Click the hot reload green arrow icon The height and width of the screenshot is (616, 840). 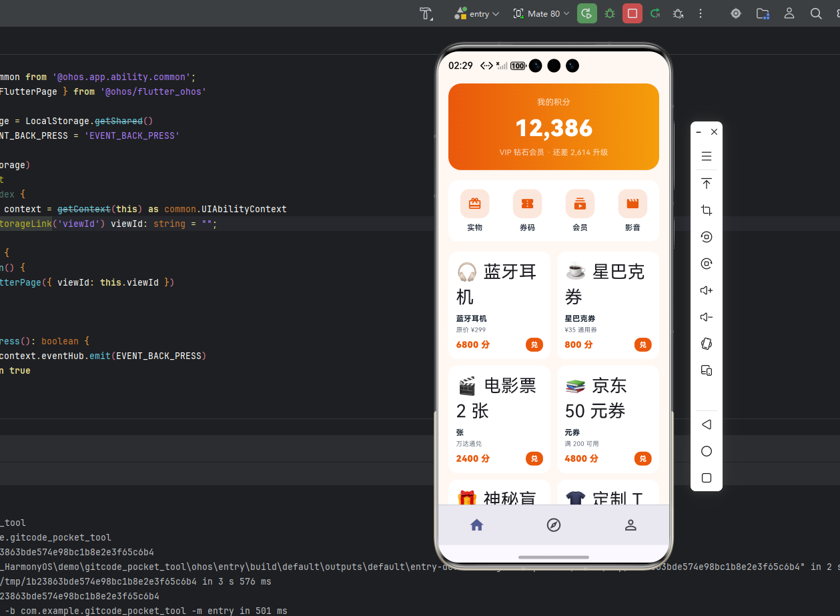pyautogui.click(x=655, y=13)
